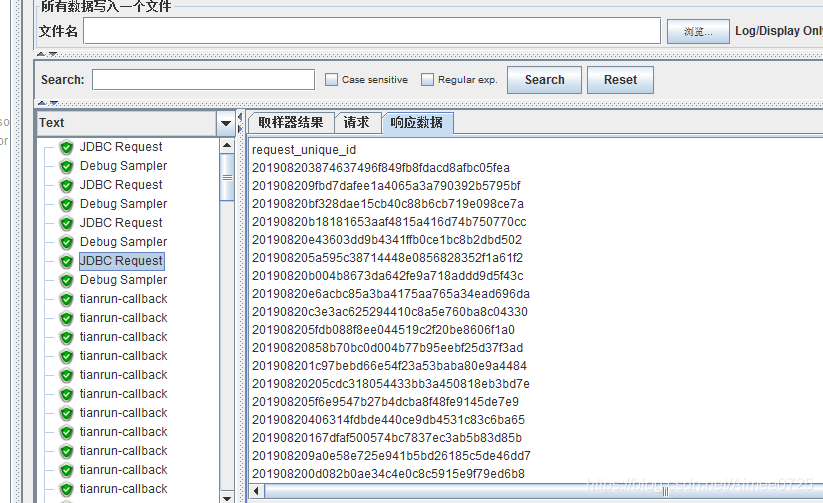
Task: Focus the 文件名 filename input field
Action: pos(372,31)
